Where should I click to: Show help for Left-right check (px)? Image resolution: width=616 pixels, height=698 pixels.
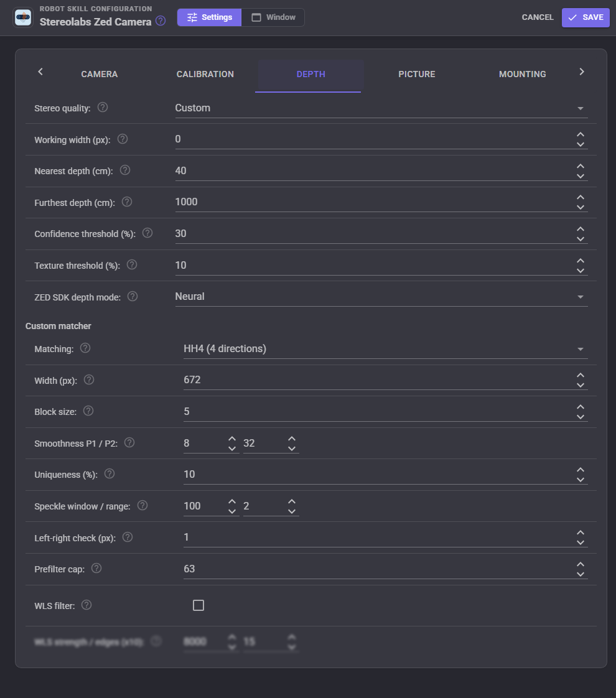[x=128, y=537]
